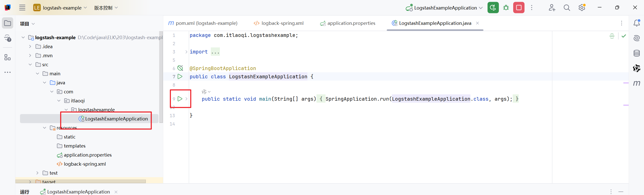Open the 项目 view selector dropdown

tap(27, 24)
